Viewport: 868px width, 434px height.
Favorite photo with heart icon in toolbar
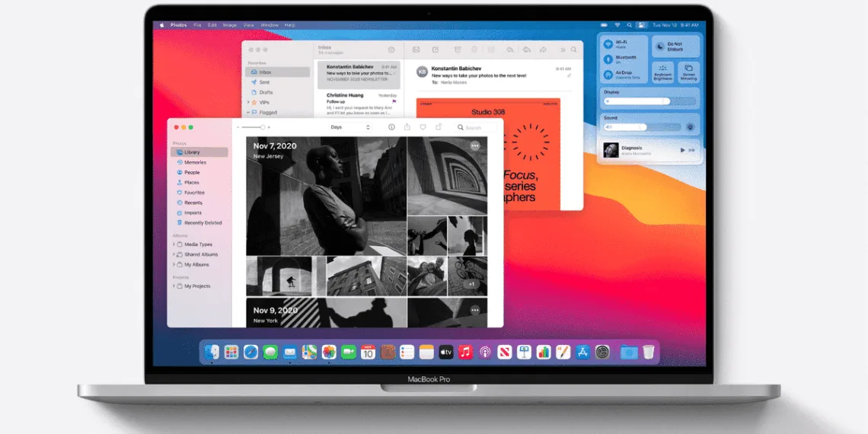pos(423,127)
